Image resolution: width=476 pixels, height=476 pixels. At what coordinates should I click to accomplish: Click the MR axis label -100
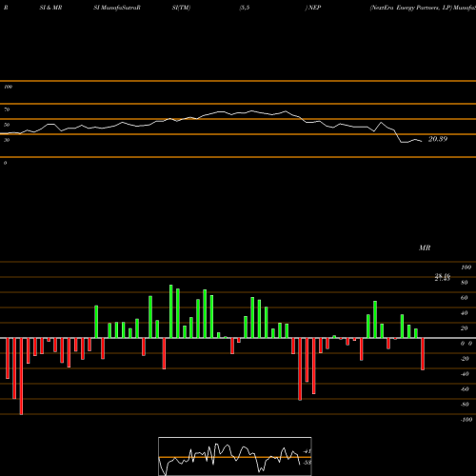click(x=466, y=420)
